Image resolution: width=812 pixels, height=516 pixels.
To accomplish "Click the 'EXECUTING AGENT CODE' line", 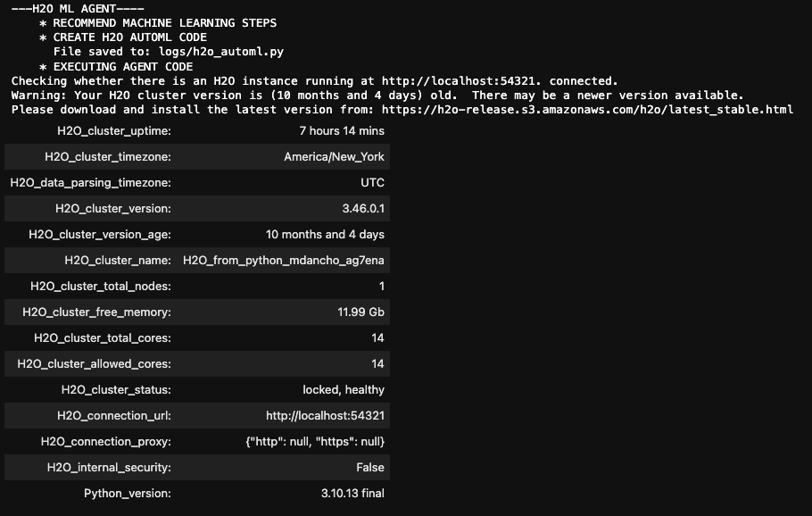I will click(x=123, y=67).
